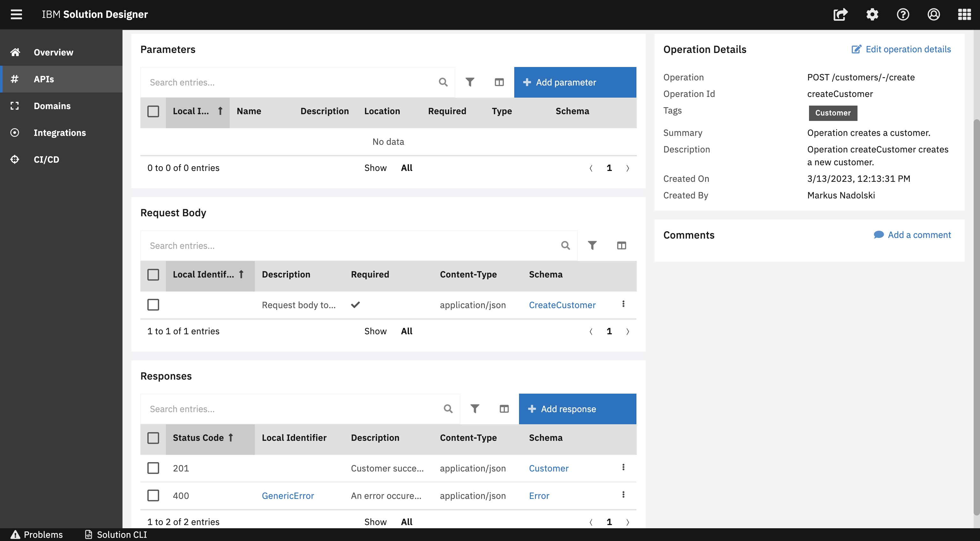Open Request Body column chooser icon
The height and width of the screenshot is (541, 980).
(621, 245)
